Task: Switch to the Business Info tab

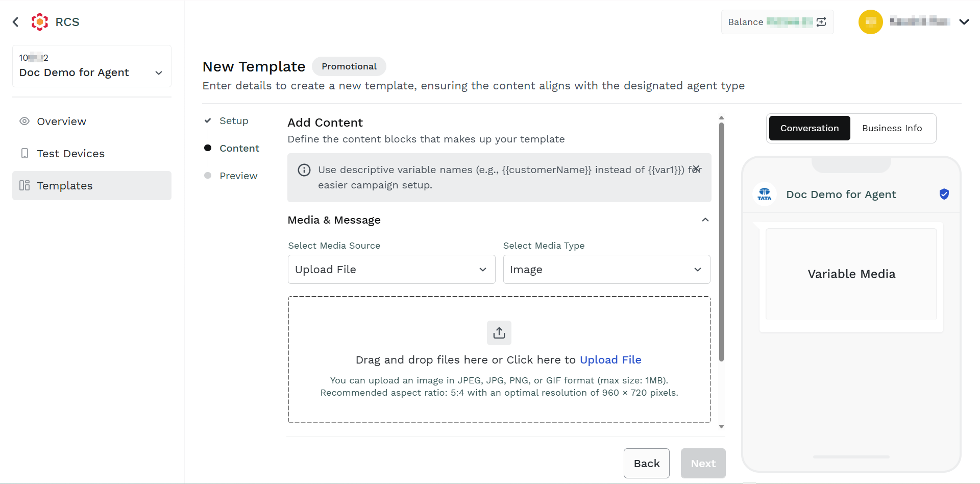Action: click(x=892, y=128)
